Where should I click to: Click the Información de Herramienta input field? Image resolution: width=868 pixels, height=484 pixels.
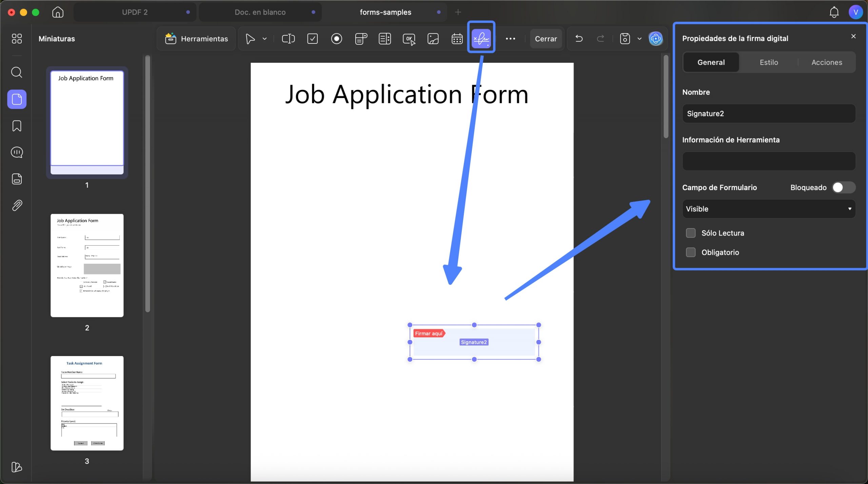point(769,161)
